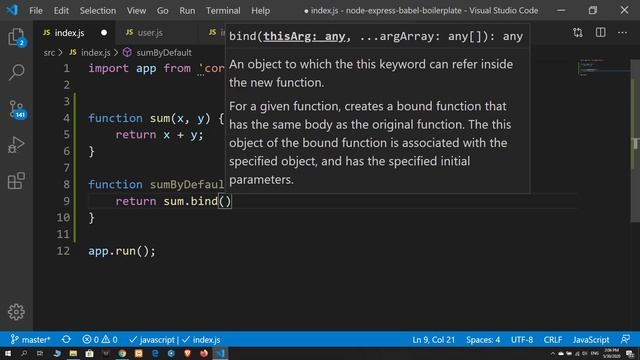Open the Explorer view in activity bar

tap(16, 37)
